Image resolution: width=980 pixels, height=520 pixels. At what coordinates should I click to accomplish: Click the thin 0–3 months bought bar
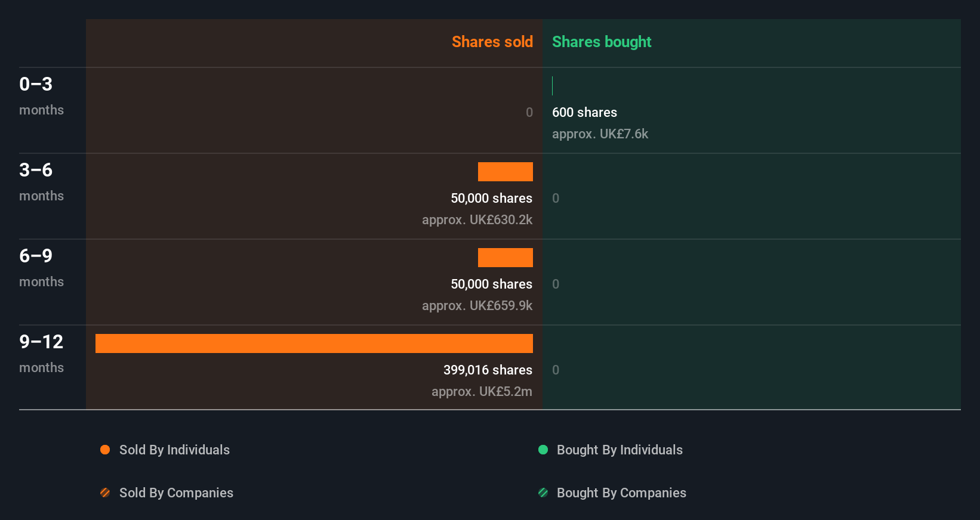click(x=553, y=86)
